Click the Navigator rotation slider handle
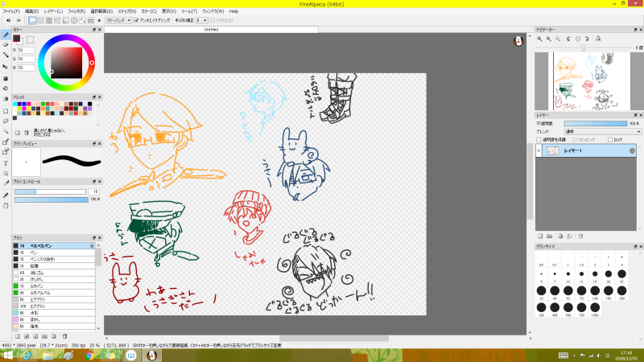 [584, 48]
